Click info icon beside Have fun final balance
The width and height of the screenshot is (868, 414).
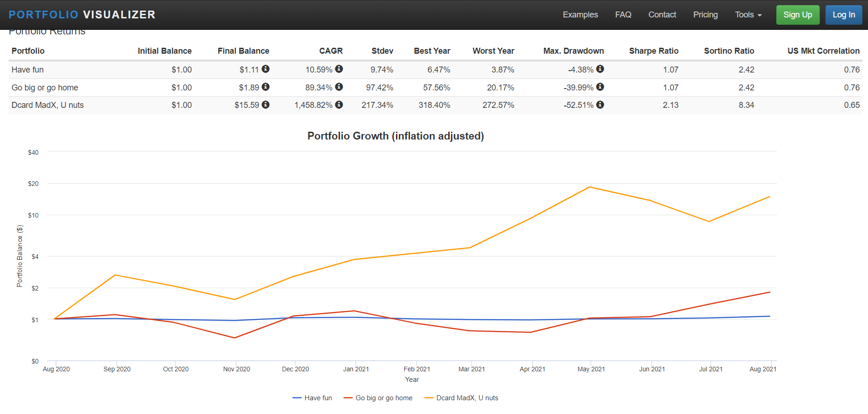266,69
